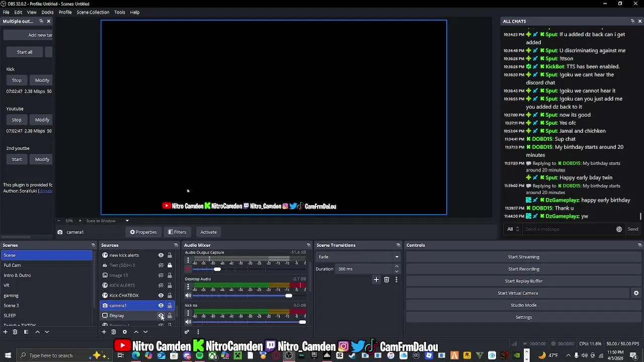Show the Text (GDI+) 3 source
This screenshot has height=362, width=644.
161,265
